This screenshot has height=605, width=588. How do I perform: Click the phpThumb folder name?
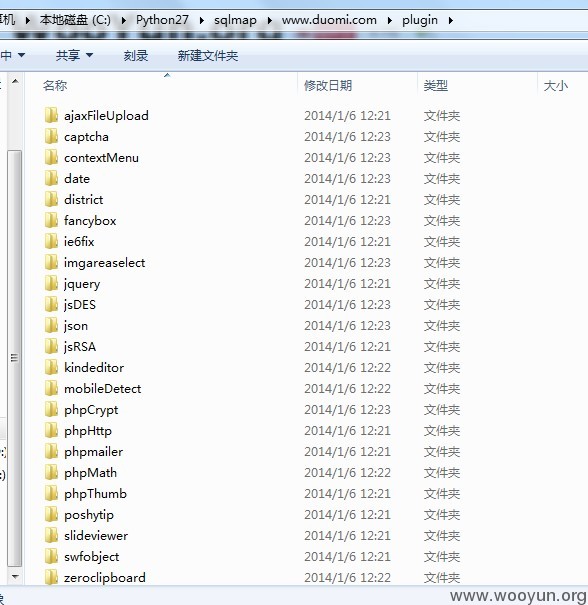pos(95,493)
